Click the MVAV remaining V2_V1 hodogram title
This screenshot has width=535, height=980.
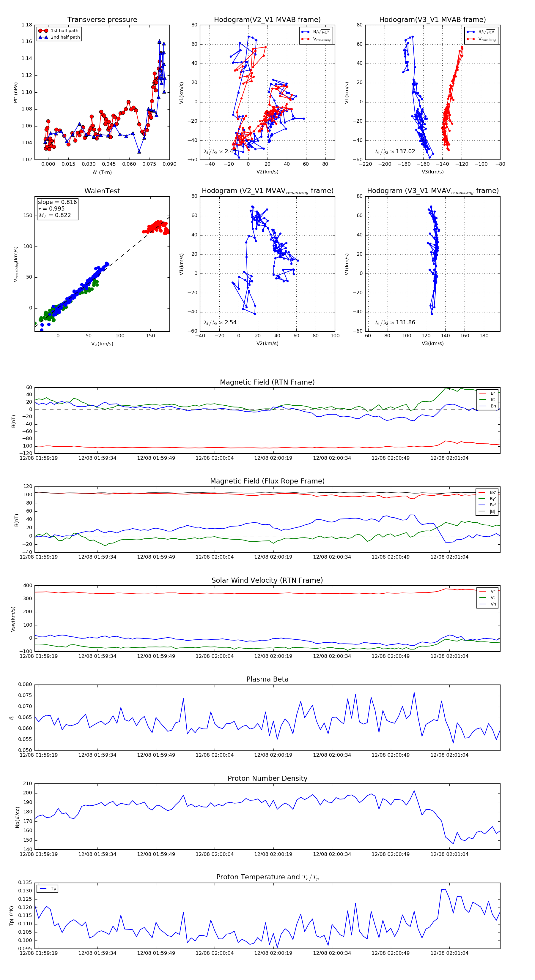pos(267,191)
